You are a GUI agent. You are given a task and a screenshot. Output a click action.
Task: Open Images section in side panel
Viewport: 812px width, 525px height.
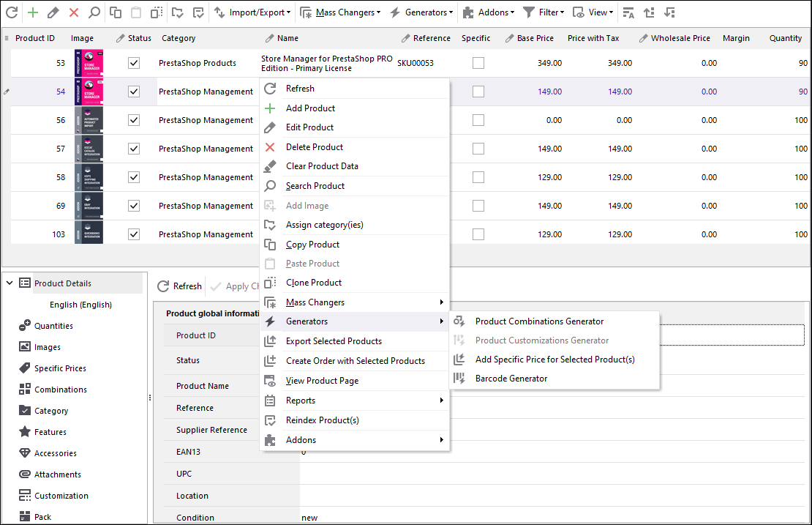47,347
